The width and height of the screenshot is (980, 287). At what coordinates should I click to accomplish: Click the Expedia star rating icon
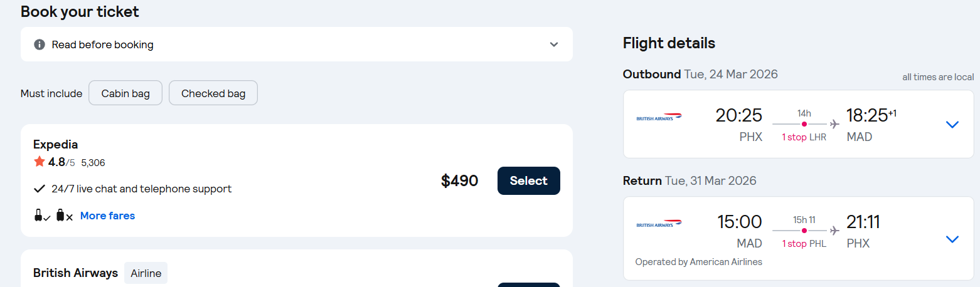click(40, 162)
